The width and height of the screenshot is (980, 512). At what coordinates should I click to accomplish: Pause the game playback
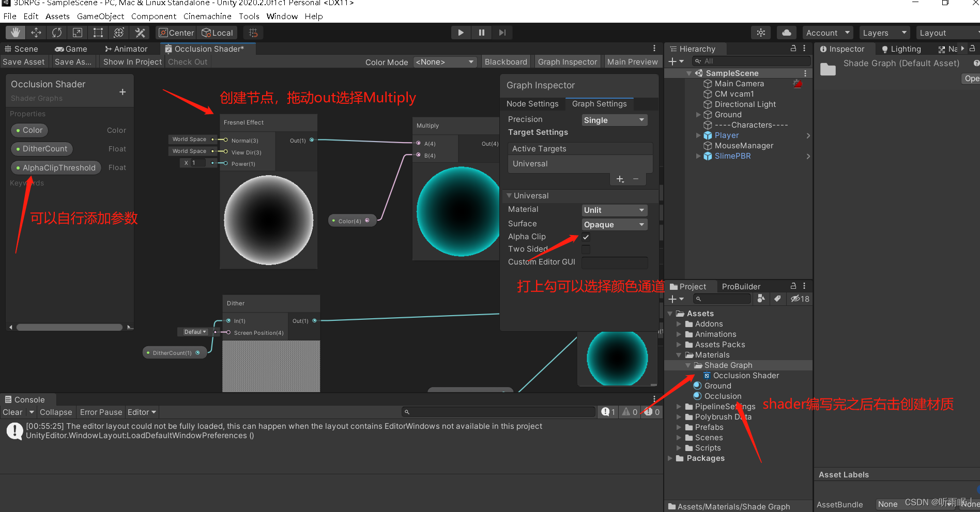(482, 33)
